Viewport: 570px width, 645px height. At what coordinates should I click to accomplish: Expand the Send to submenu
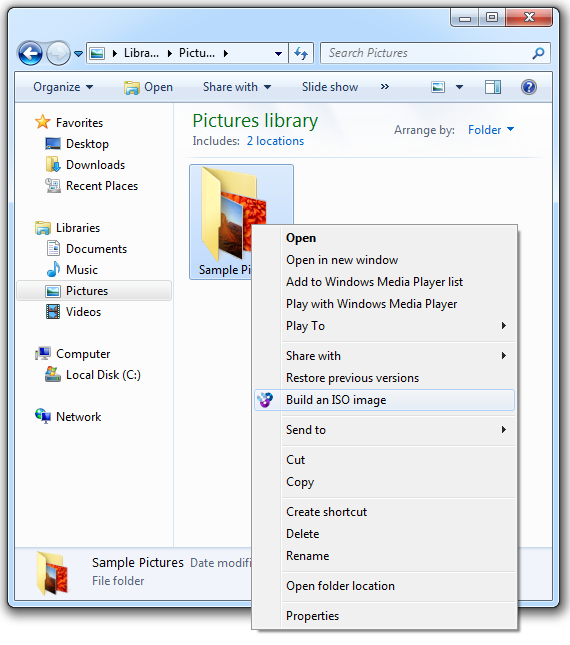[385, 430]
